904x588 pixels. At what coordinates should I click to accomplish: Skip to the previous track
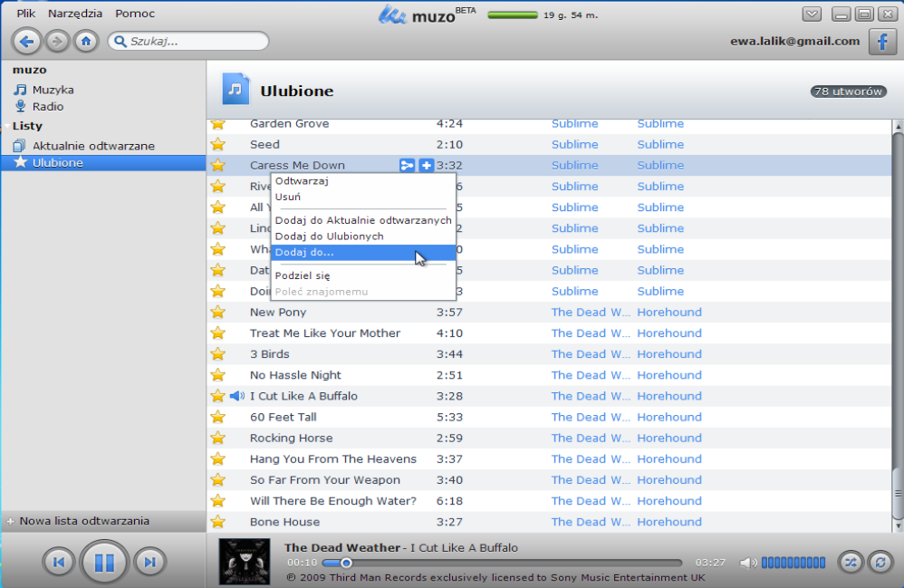tap(58, 562)
